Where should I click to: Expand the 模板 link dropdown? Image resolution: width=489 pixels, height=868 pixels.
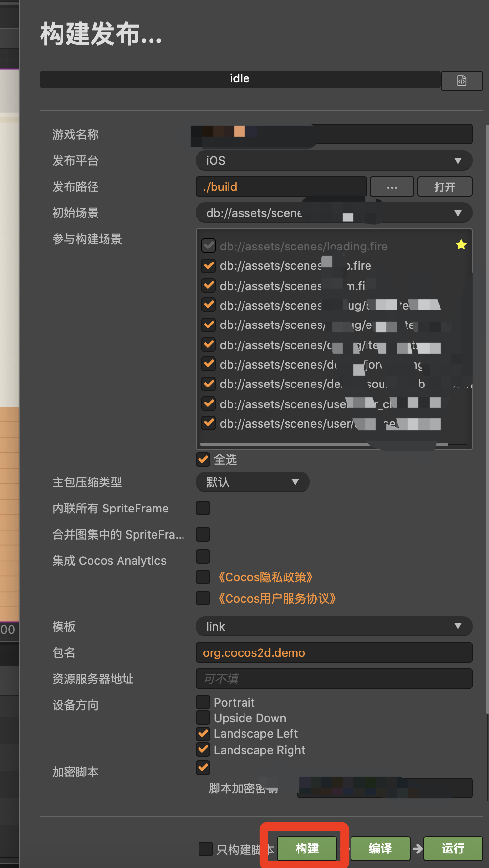(334, 626)
